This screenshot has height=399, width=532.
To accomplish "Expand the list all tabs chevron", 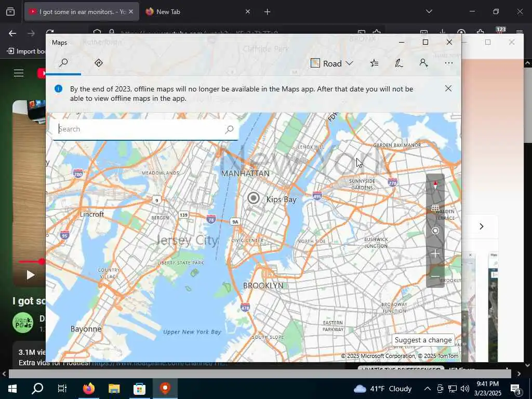I will (x=429, y=11).
